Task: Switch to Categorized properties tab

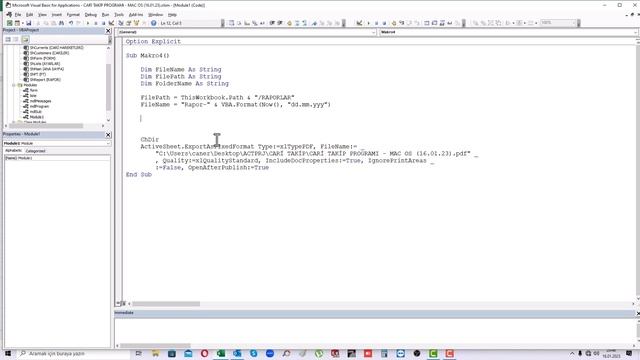Action: pyautogui.click(x=36, y=151)
